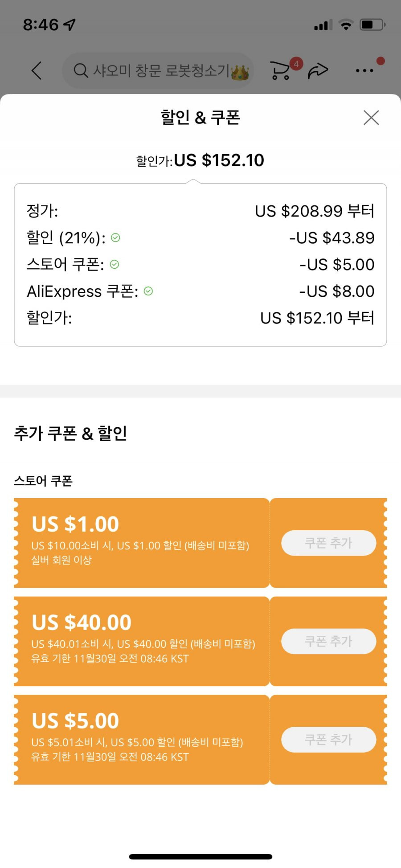
Task: Tap the crown emoji in search bar
Action: 240,72
